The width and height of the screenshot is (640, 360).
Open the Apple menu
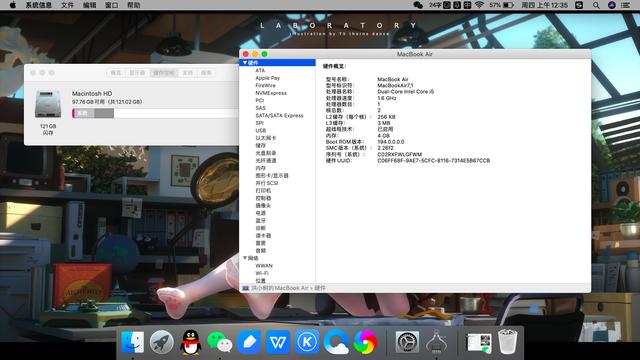[x=13, y=5]
